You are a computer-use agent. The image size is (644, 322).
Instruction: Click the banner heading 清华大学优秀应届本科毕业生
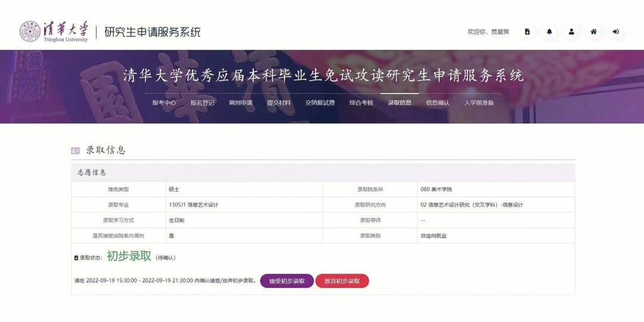tap(324, 76)
